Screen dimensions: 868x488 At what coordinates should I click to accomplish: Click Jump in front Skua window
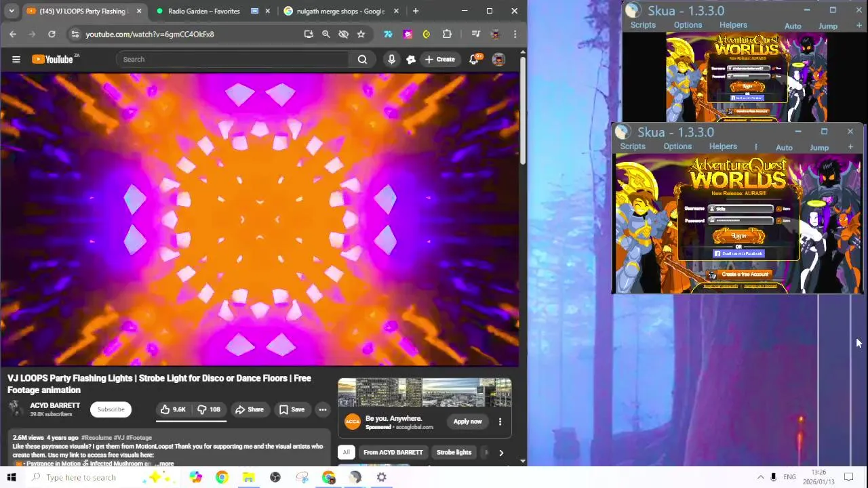click(x=819, y=148)
